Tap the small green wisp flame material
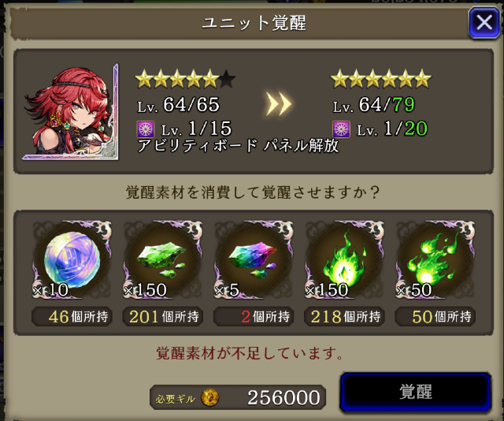The height and width of the screenshot is (421, 504). (x=435, y=259)
